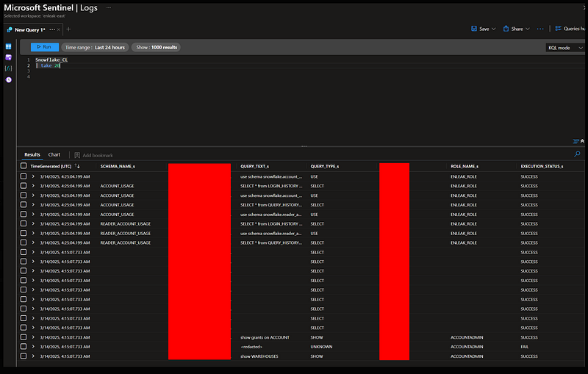Open the ellipsis next to Microsoft Sentinel Logs title

109,7
